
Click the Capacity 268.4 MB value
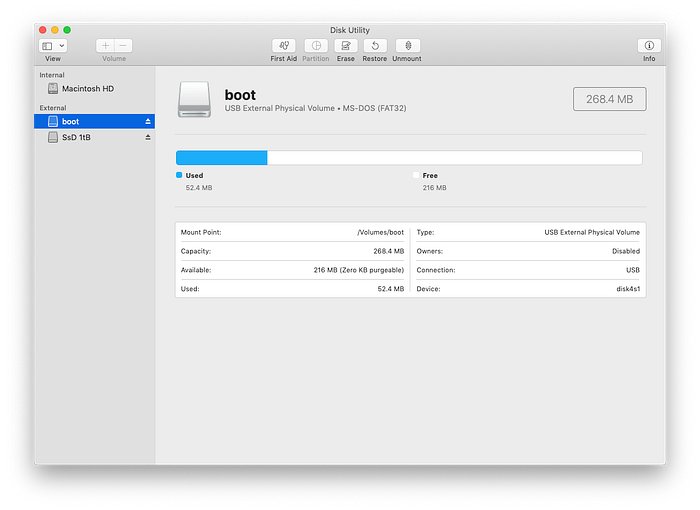(x=388, y=251)
